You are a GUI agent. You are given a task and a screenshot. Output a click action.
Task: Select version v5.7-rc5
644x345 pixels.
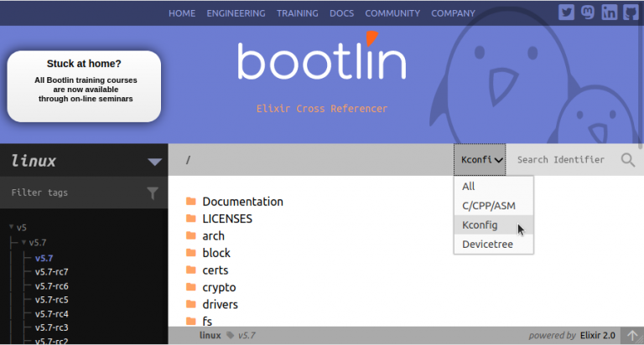[51, 300]
